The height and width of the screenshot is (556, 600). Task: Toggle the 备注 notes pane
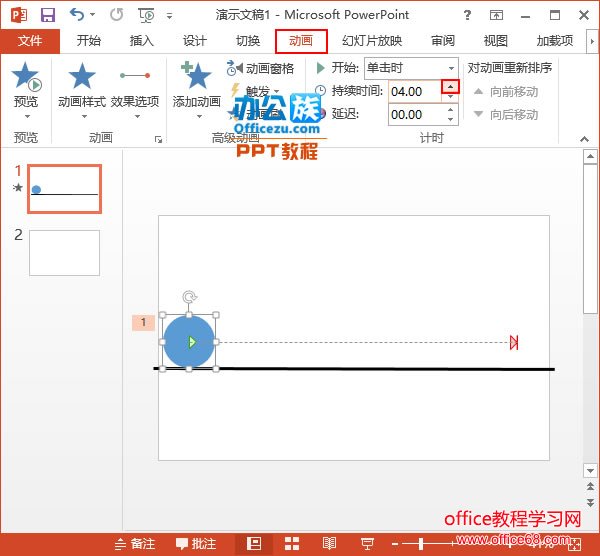point(135,544)
